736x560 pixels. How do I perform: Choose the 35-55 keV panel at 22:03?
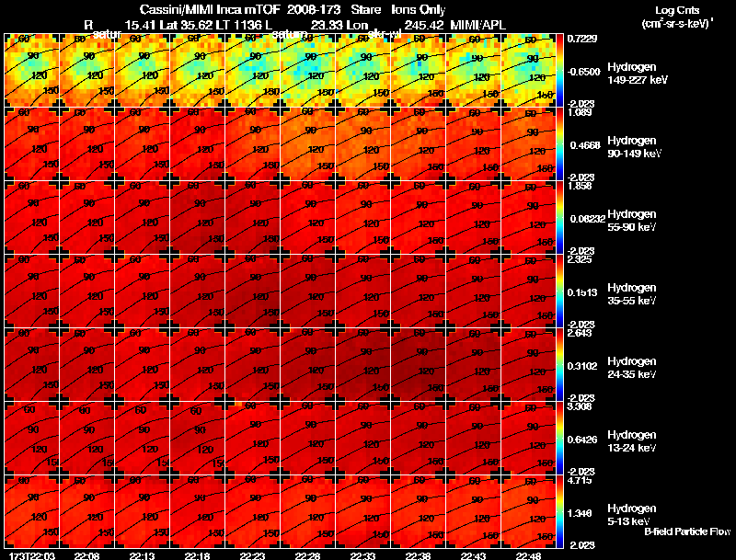[x=31, y=291]
